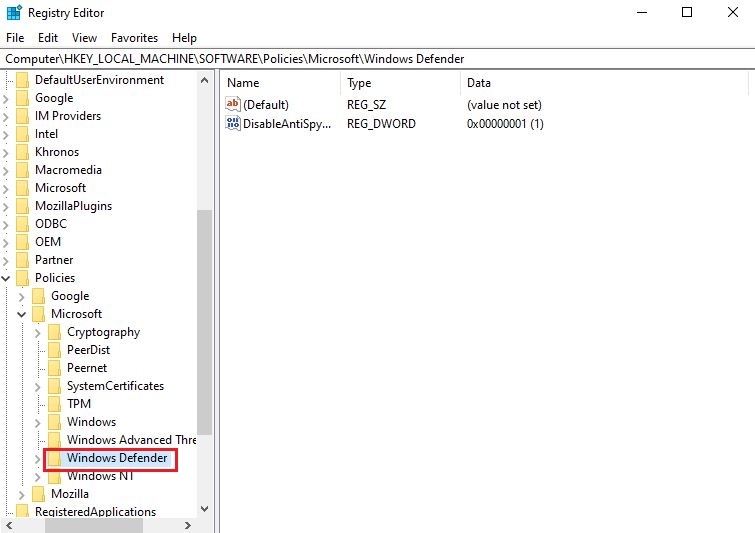Click the Peernet folder icon
The height and width of the screenshot is (533, 755).
pos(54,368)
